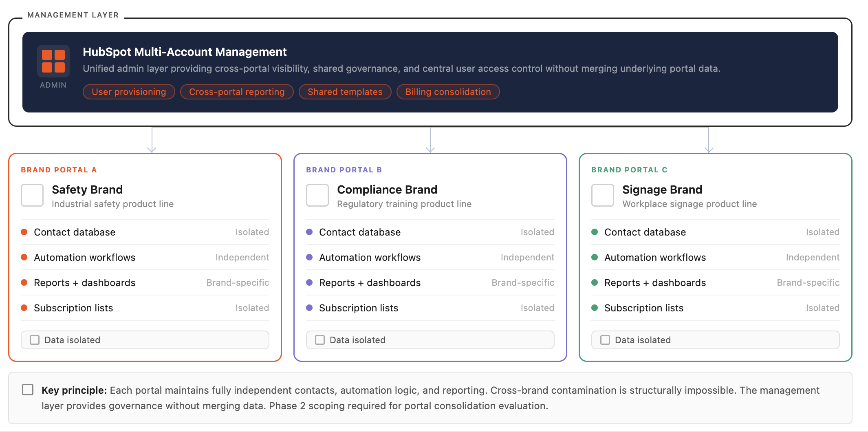Click the purple dot beside Automation workflows
Screen dimensions: 868x432
(x=310, y=257)
